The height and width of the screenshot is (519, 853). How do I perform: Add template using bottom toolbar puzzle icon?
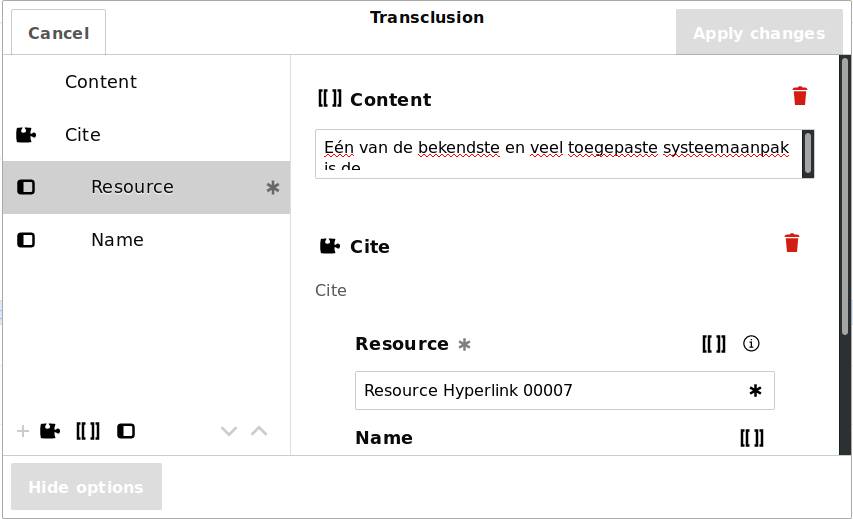(x=50, y=431)
